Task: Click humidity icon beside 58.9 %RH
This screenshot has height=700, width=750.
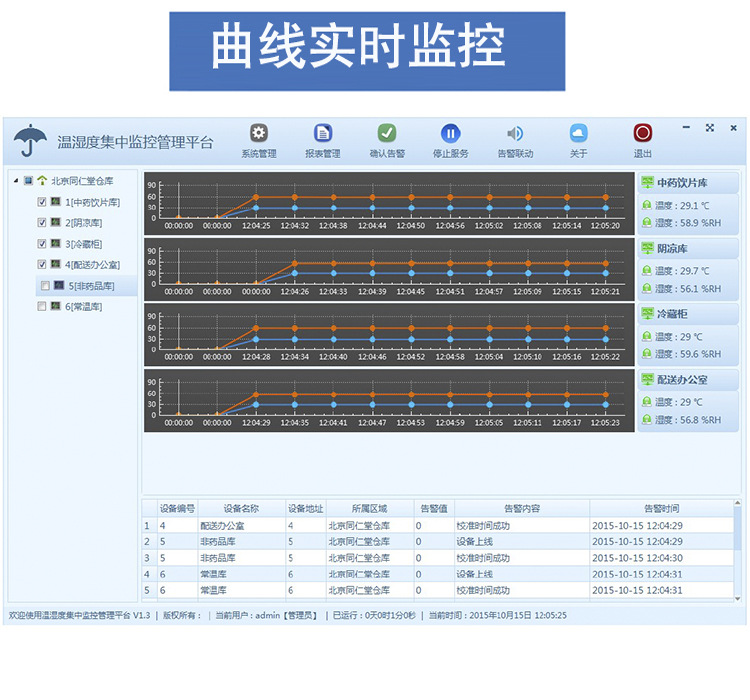Action: pyautogui.click(x=647, y=222)
